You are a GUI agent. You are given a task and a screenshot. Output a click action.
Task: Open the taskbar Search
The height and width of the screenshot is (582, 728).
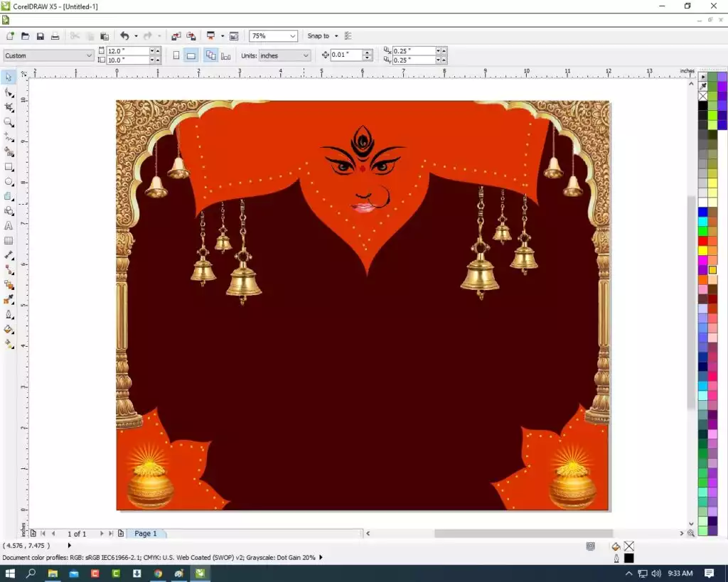[x=31, y=573]
